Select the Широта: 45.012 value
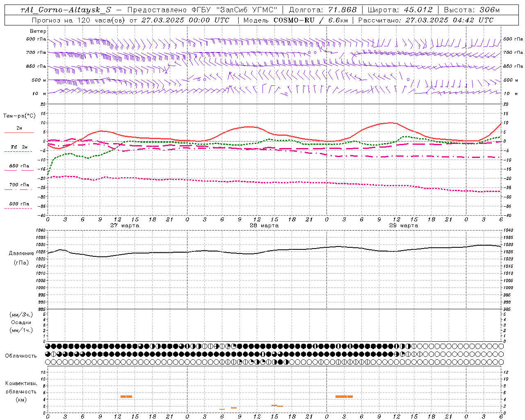525x420 pixels. coord(400,10)
